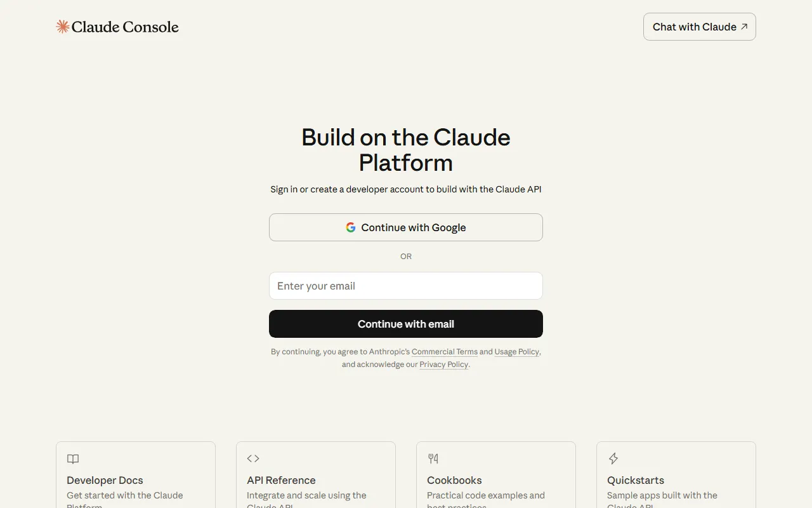This screenshot has height=508, width=812.
Task: Click the Google logo icon
Action: click(351, 227)
